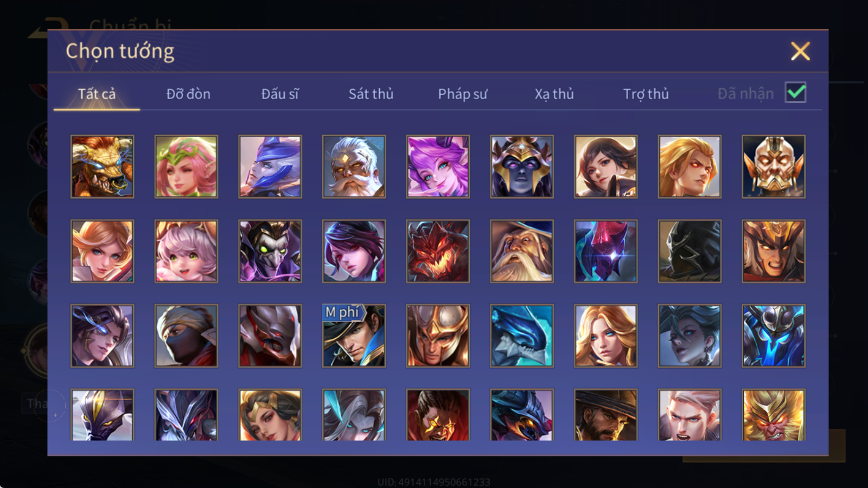This screenshot has width=868, height=488.
Task: Filter by the Trợ thủ tab
Action: coord(646,94)
